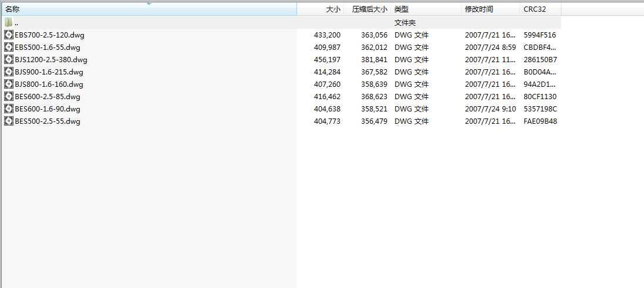Image resolution: width=644 pixels, height=288 pixels.
Task: Click compressed size 358,521
Action: 374,109
